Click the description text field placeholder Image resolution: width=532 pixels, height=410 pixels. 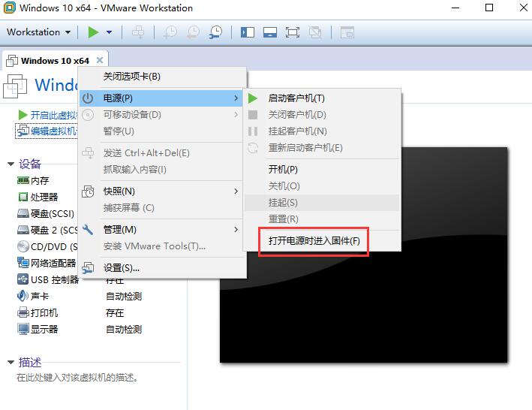(77, 378)
